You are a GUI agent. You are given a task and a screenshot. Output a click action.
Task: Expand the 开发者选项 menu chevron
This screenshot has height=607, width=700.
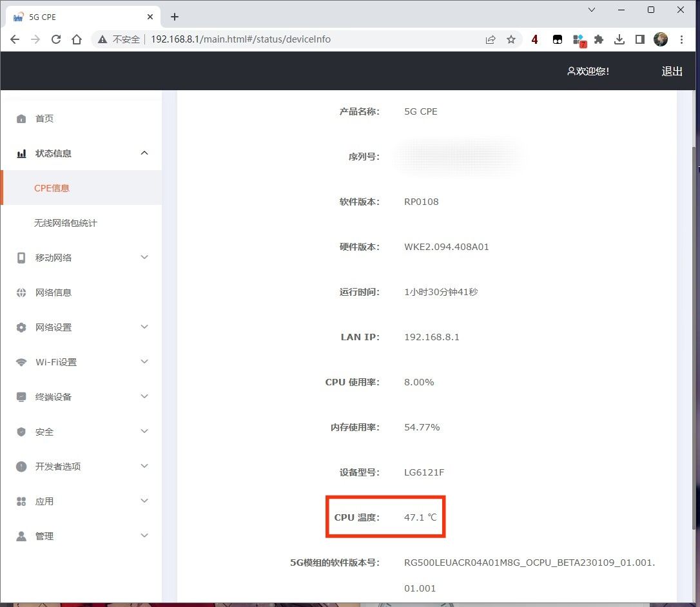[x=144, y=466]
